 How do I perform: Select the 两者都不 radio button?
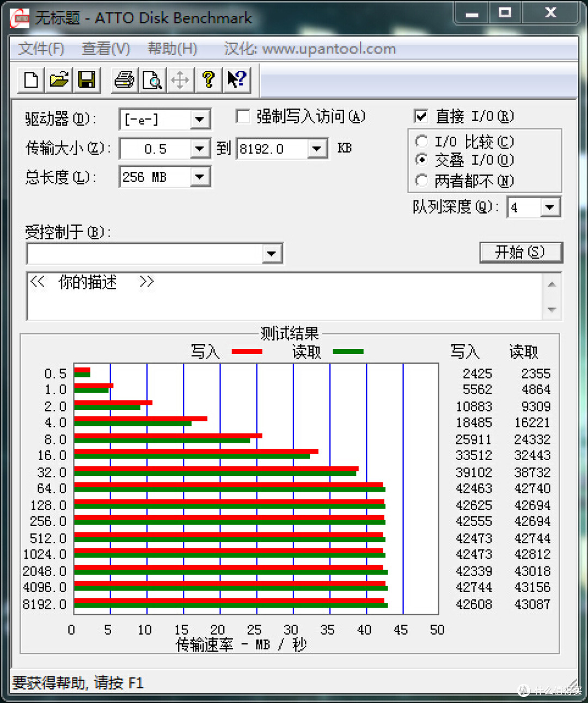coord(421,180)
